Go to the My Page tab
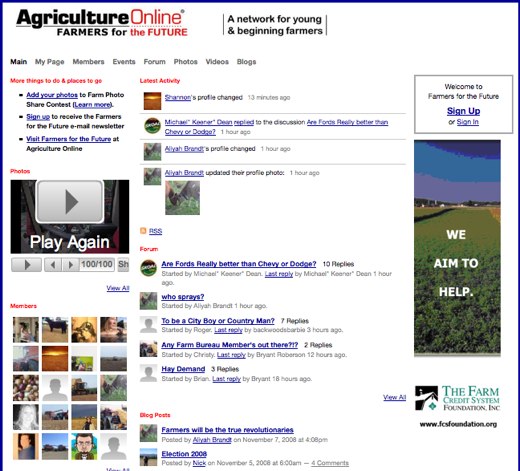The width and height of the screenshot is (520, 471). pyautogui.click(x=50, y=62)
